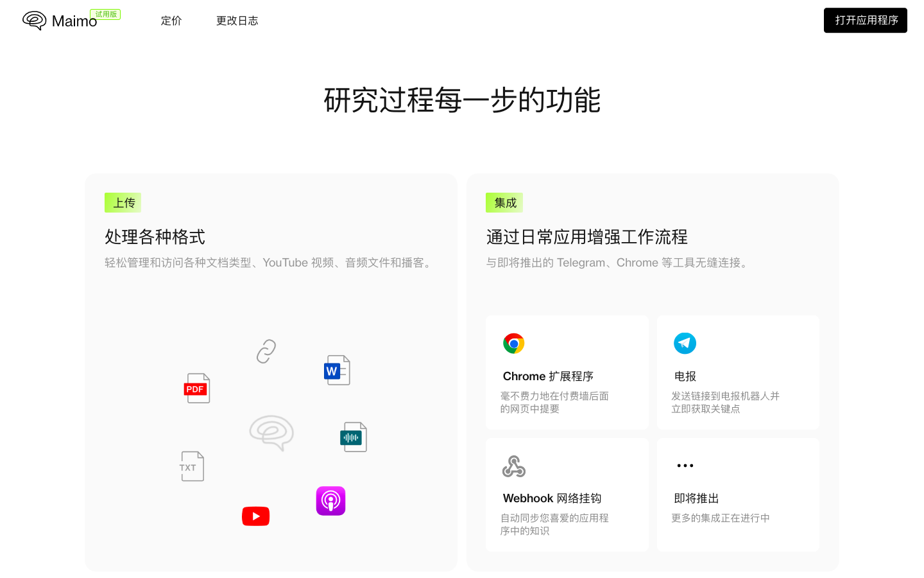Viewport: 924px width, 578px height.
Task: Click the 试用版 badge next to Maimo
Action: point(105,14)
